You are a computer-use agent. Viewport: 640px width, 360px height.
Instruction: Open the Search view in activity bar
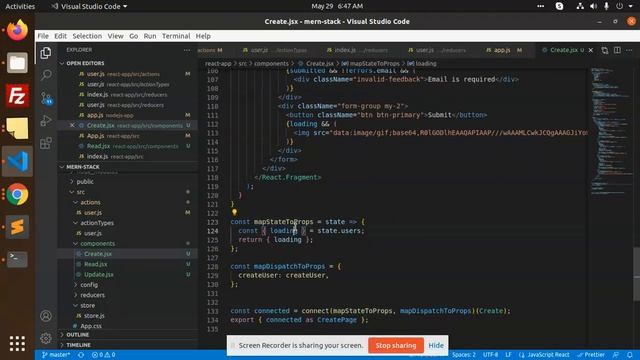[46, 75]
